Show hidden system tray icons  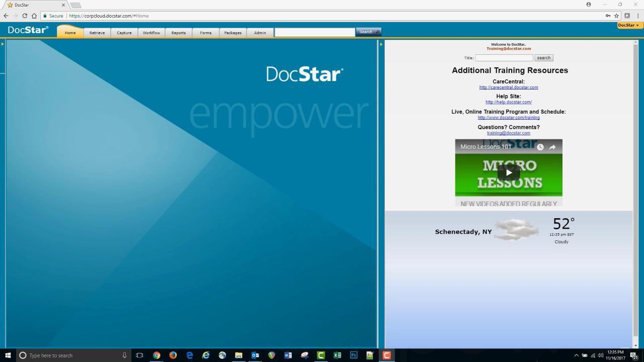point(577,355)
